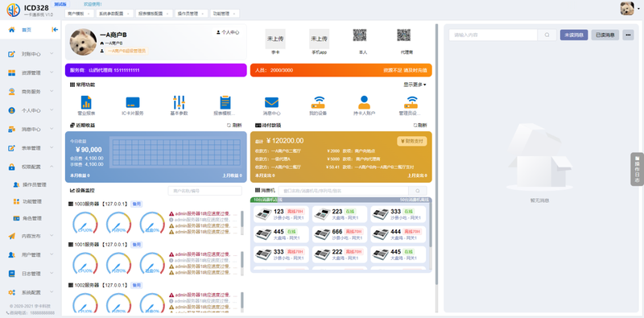Click the profile dog photo on merchant card
The width and height of the screenshot is (644, 318).
(x=84, y=42)
